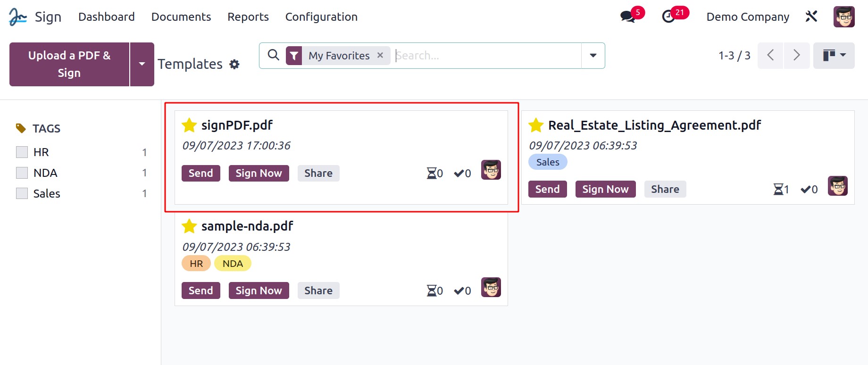Image resolution: width=868 pixels, height=365 pixels.
Task: Open the activities clock icon
Action: [x=668, y=17]
